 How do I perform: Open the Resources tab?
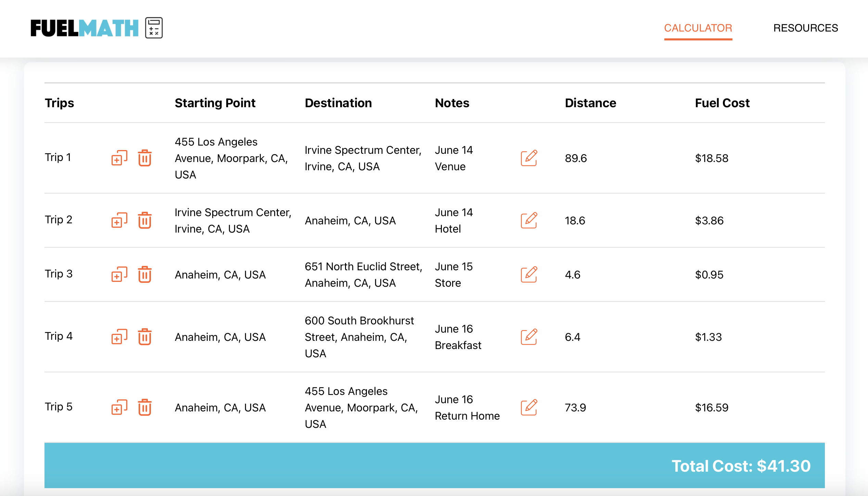click(x=806, y=28)
